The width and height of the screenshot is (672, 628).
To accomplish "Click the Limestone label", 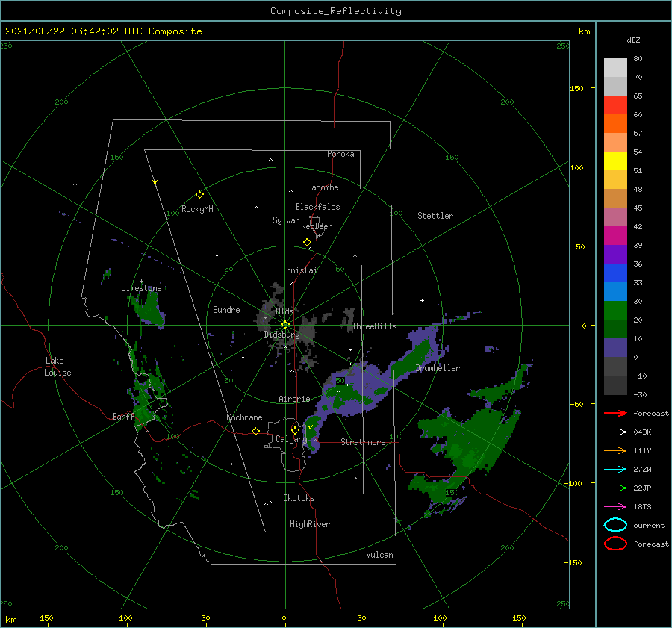I will [x=141, y=288].
